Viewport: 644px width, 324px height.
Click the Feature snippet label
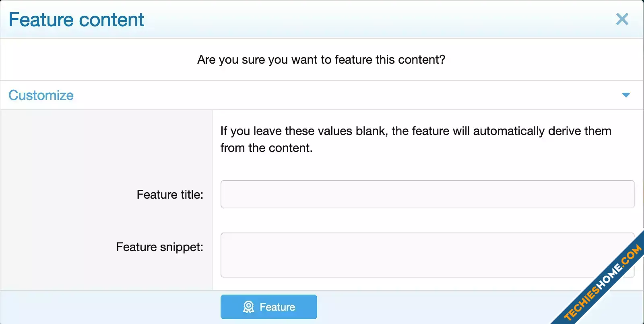pyautogui.click(x=160, y=247)
